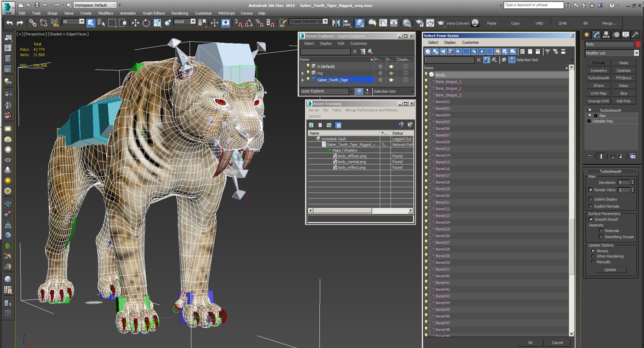Activate the Select Object tool

[91, 23]
